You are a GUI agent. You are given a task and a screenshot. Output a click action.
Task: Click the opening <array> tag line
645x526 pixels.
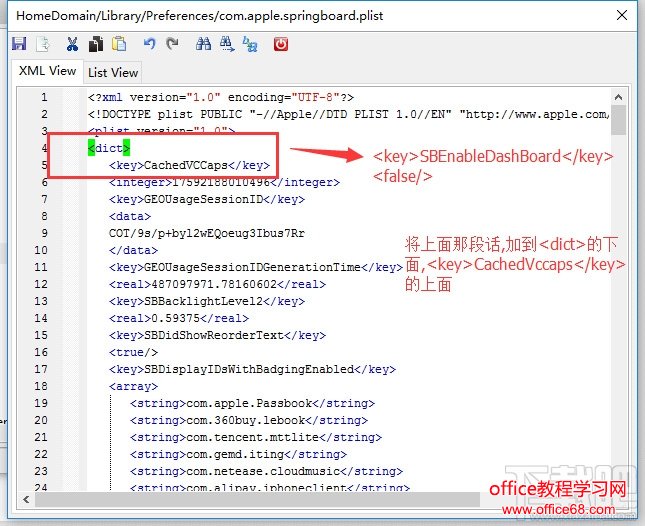point(133,387)
